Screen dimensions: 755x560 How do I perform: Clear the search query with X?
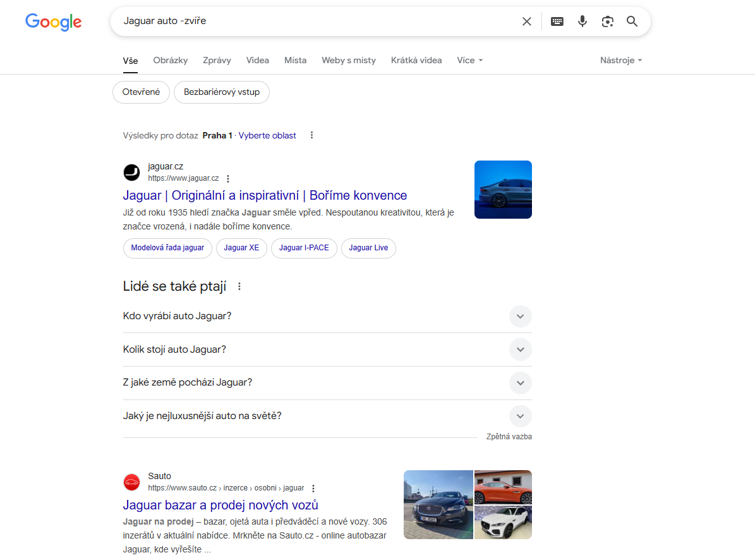coord(527,21)
